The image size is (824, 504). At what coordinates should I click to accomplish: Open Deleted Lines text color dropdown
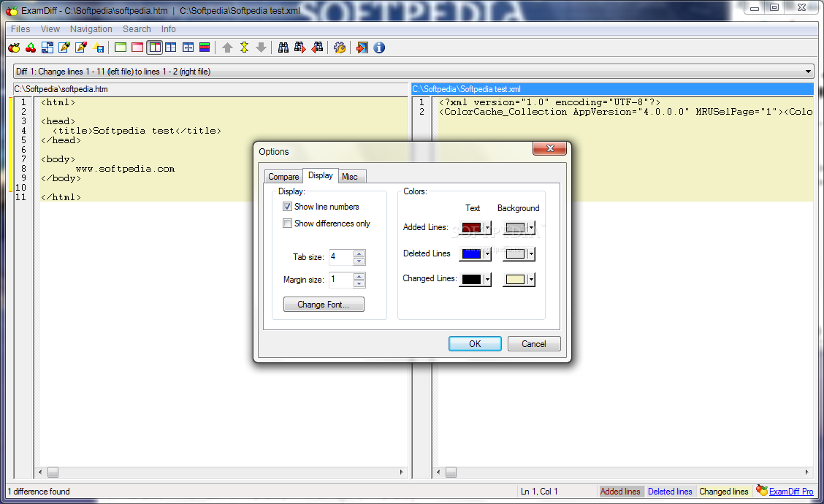pos(488,254)
